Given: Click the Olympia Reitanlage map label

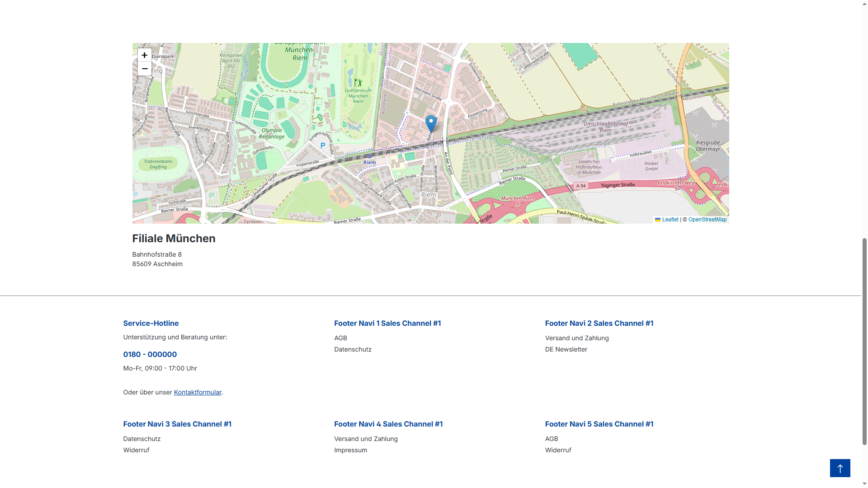Looking at the screenshot, I should (272, 133).
